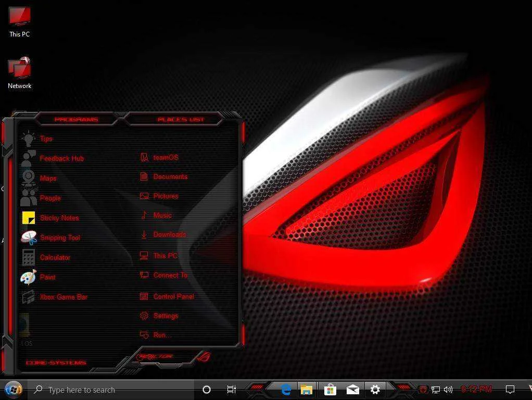This screenshot has height=400, width=532.
Task: Click the Core-Systems button
Action: pyautogui.click(x=56, y=362)
